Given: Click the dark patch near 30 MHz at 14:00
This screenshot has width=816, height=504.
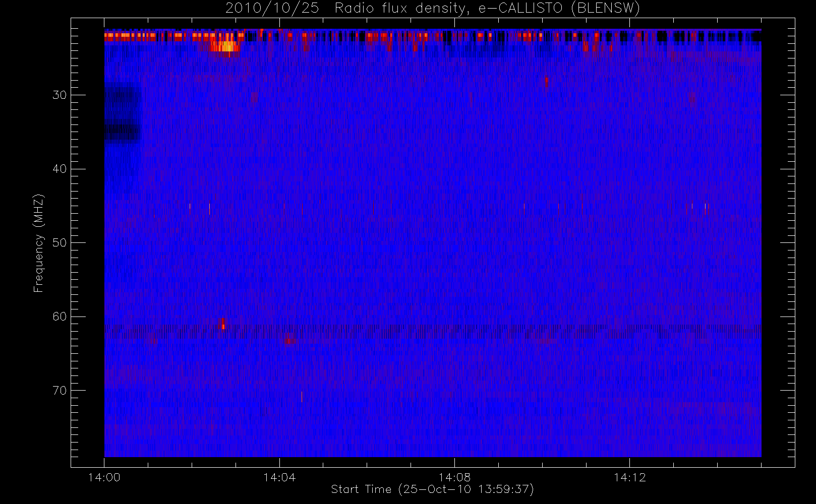Looking at the screenshot, I should (122, 114).
